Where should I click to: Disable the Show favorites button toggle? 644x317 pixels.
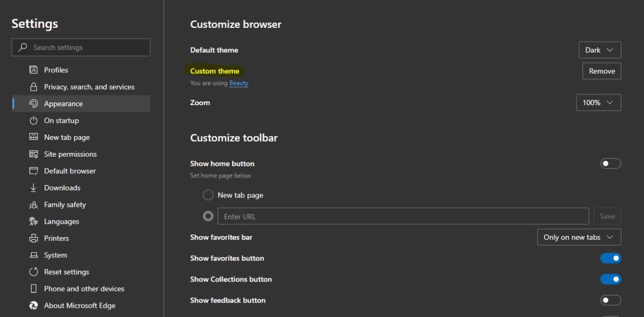611,258
